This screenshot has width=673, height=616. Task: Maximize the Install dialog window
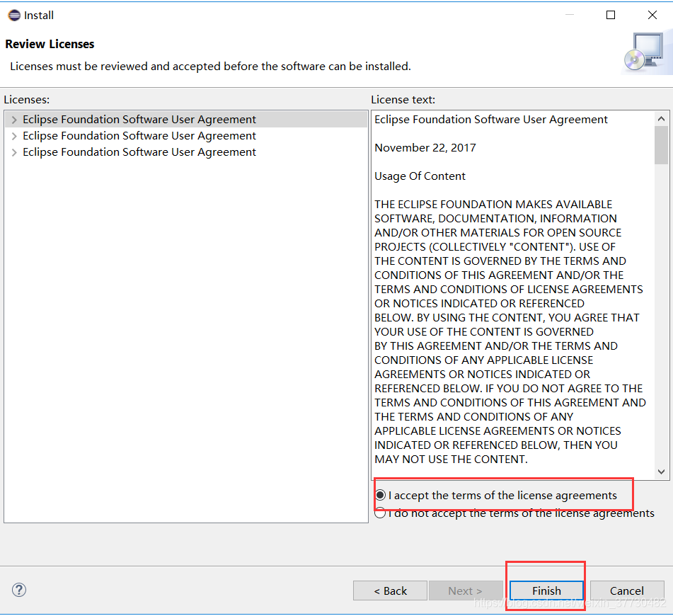click(610, 15)
